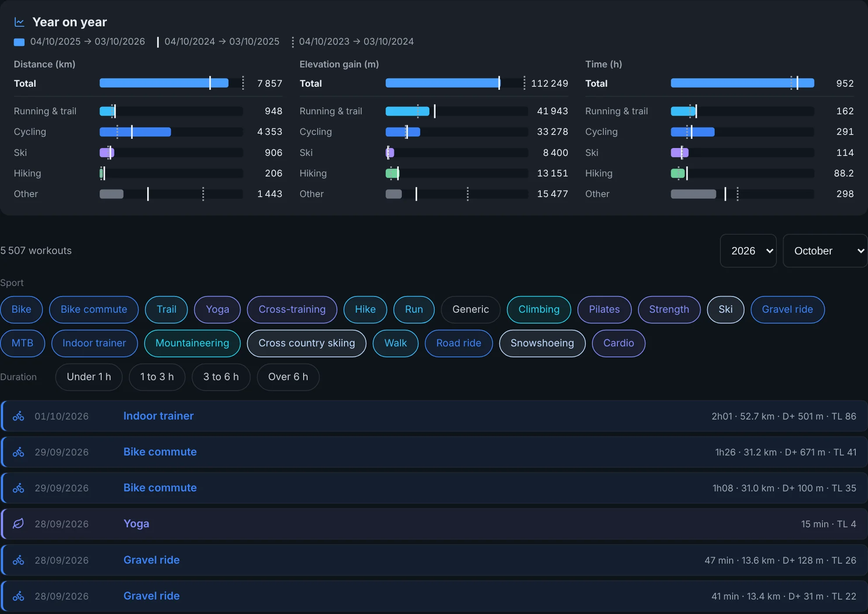Click the Year on year chart icon
The width and height of the screenshot is (868, 614).
(19, 22)
